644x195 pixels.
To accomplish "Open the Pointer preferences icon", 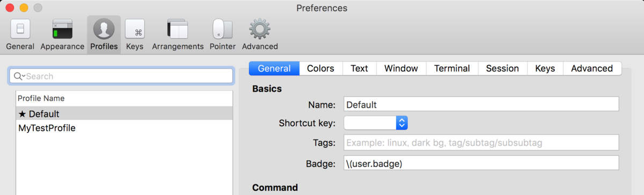I will [x=223, y=29].
